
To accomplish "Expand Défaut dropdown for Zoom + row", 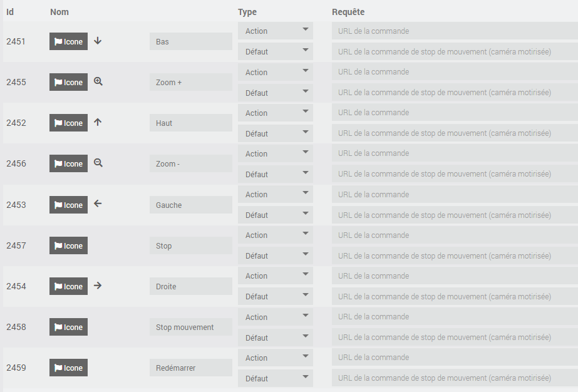I will 276,93.
